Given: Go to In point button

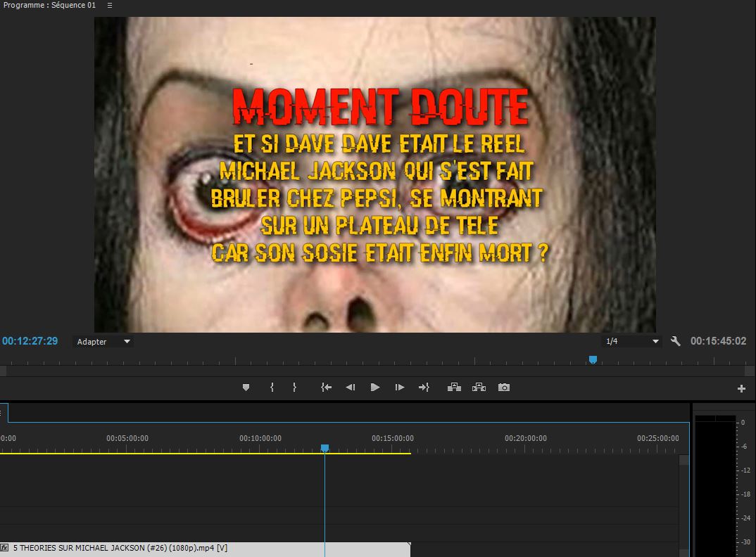Looking at the screenshot, I should click(327, 388).
